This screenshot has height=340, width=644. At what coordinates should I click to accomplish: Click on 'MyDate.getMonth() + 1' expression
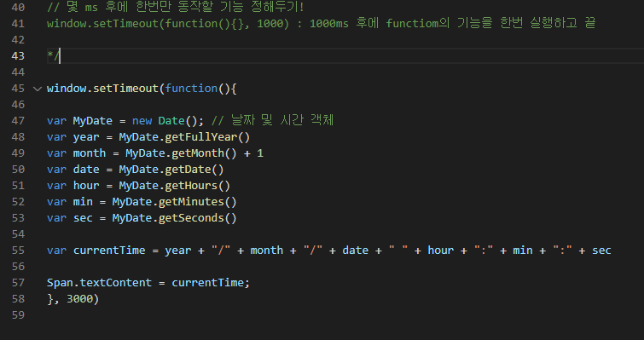pos(194,153)
